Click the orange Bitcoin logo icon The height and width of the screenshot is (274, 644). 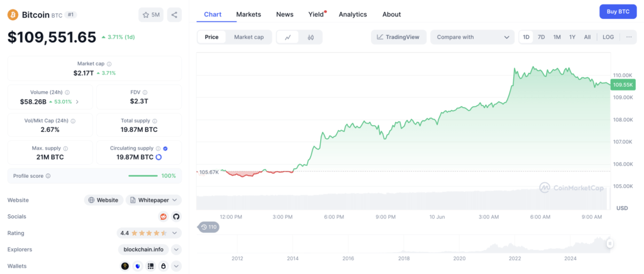click(13, 14)
